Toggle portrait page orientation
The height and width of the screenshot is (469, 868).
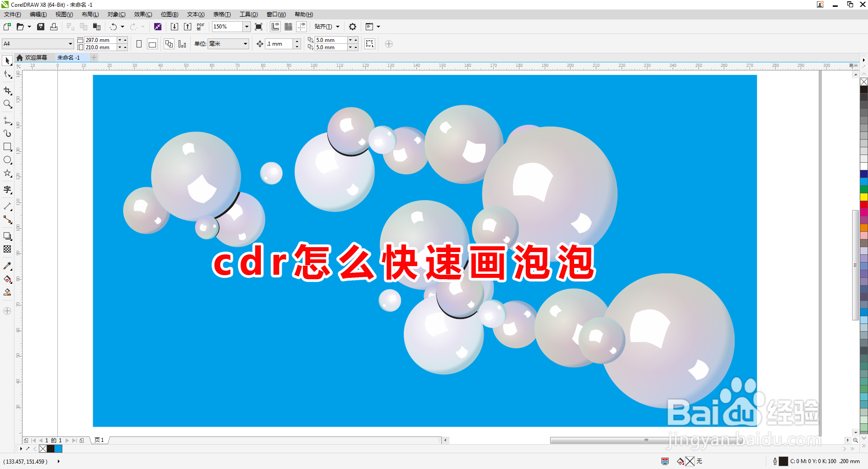(x=139, y=44)
